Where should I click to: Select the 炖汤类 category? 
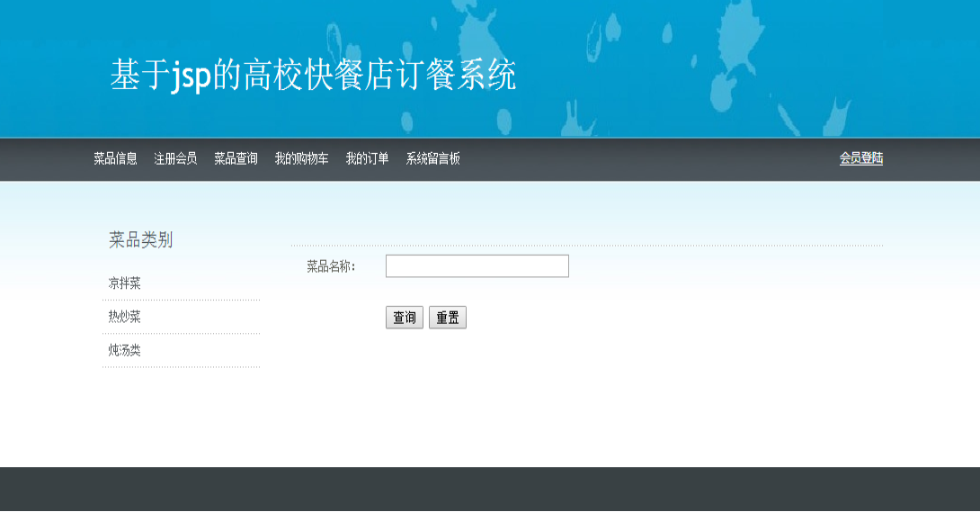click(124, 350)
